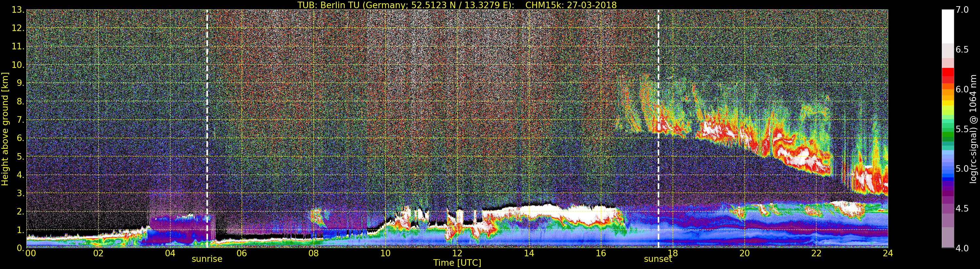Click the '13.' tick on the height axis
Viewport: 980px width, 269px height.
point(18,10)
